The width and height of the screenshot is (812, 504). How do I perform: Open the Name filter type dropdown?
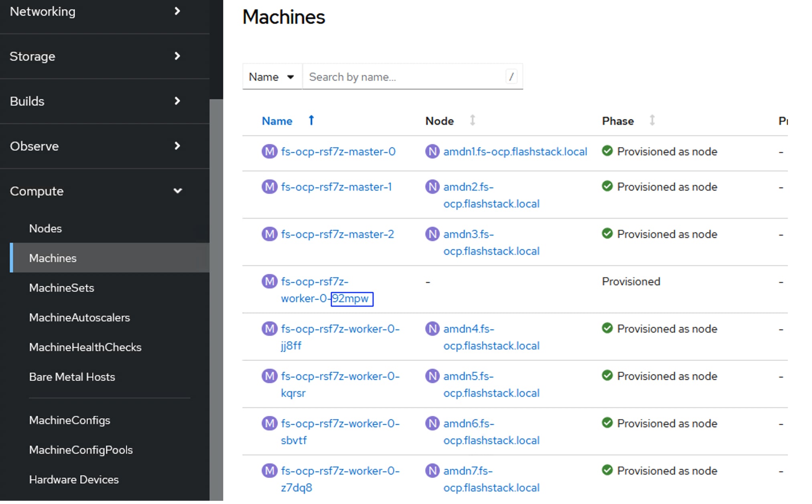(x=272, y=77)
